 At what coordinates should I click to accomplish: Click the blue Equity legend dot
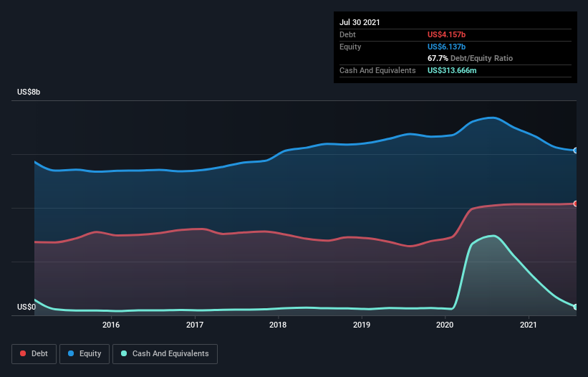(x=71, y=353)
